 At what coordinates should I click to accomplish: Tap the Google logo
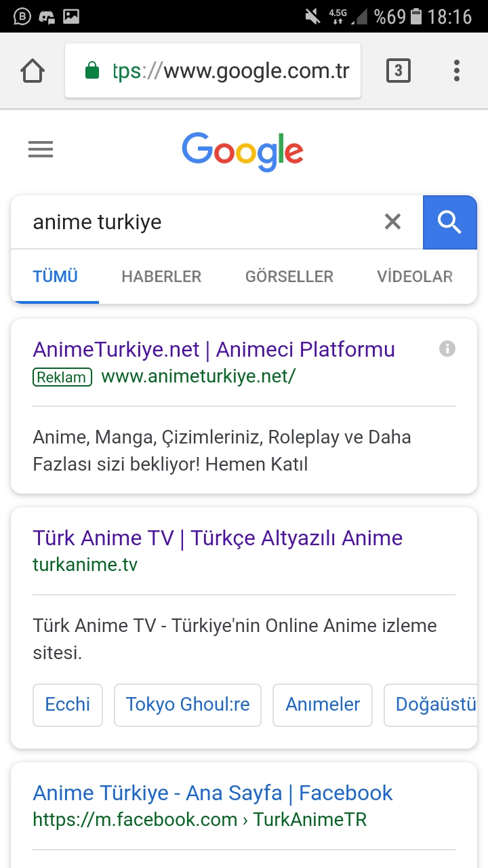(x=243, y=151)
